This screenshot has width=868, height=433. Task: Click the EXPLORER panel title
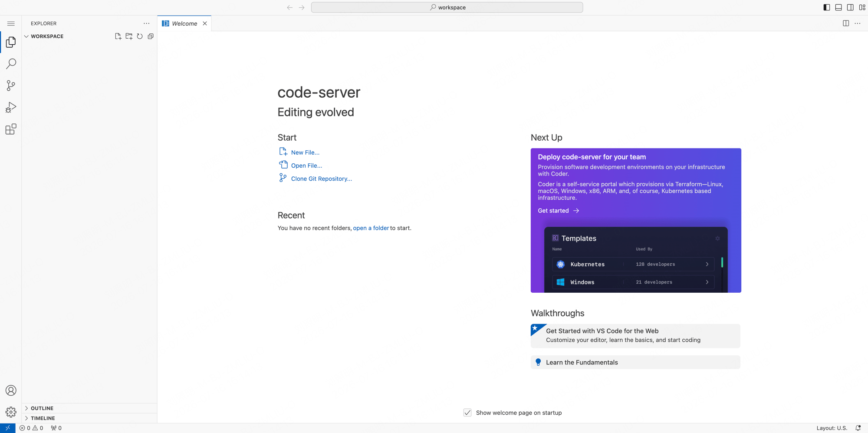point(43,23)
